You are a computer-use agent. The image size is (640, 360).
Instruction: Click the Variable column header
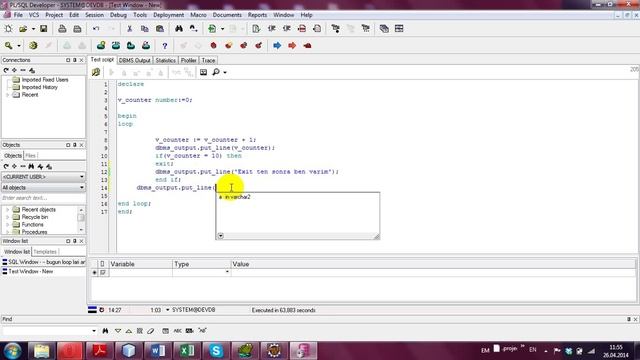[140, 264]
